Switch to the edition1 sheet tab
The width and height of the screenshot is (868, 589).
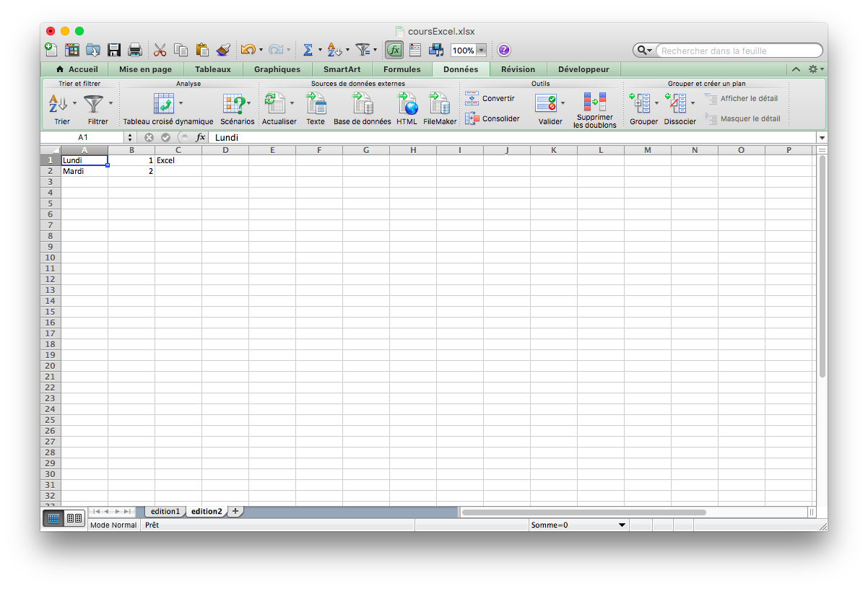165,511
